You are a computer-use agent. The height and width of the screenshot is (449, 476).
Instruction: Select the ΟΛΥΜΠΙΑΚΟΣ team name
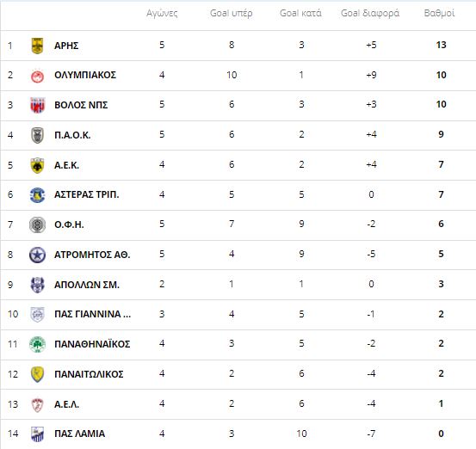85,75
